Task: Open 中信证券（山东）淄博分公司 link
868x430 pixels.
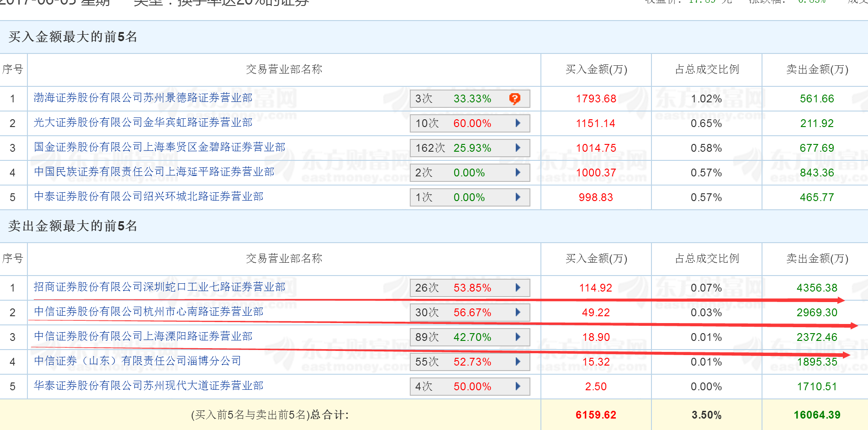Action: coord(138,361)
